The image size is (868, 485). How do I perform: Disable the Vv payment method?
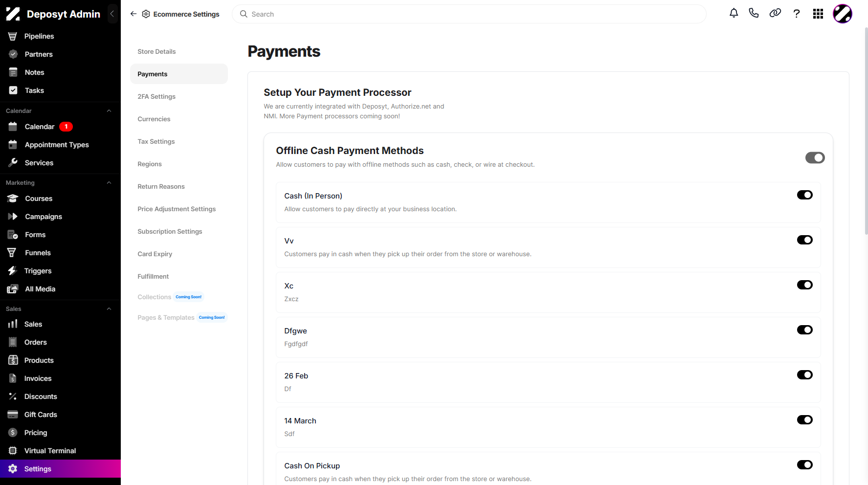coord(805,240)
